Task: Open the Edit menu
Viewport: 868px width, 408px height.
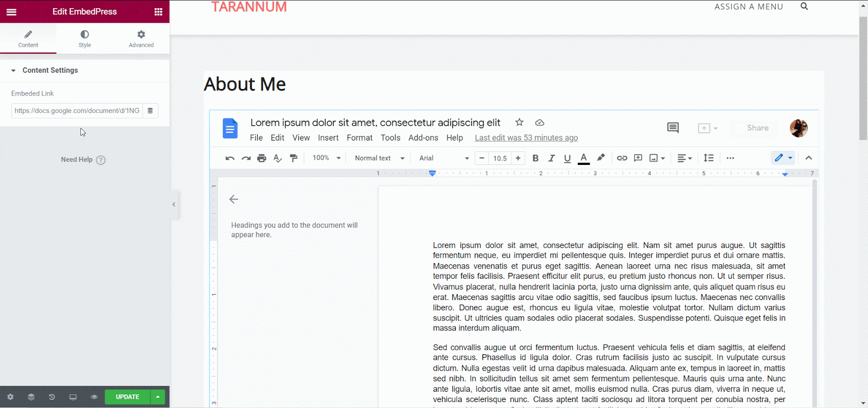Action: click(x=277, y=138)
